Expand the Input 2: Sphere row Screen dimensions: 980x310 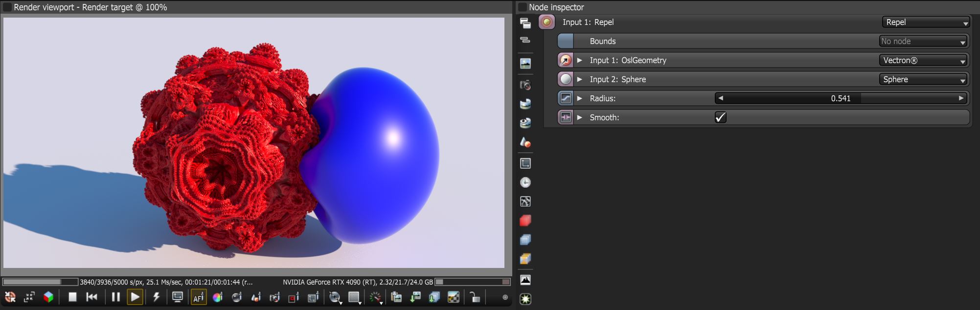580,79
